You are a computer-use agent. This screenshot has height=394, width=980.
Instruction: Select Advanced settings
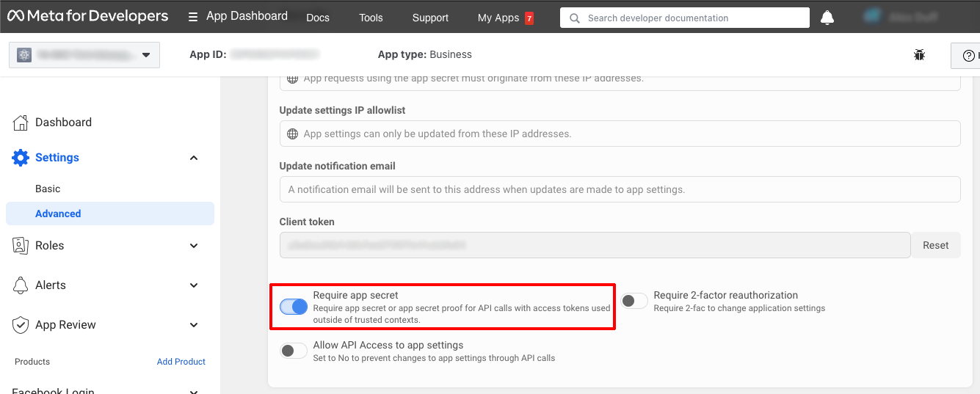tap(110, 214)
